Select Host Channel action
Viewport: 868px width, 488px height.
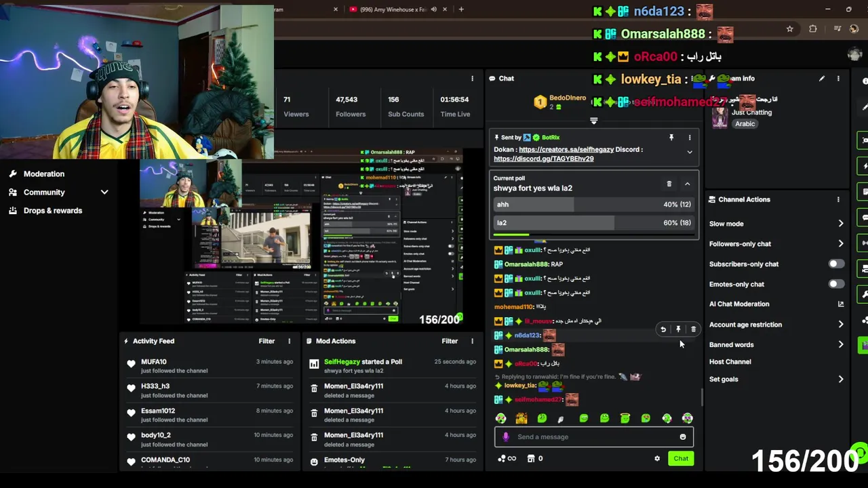point(730,362)
